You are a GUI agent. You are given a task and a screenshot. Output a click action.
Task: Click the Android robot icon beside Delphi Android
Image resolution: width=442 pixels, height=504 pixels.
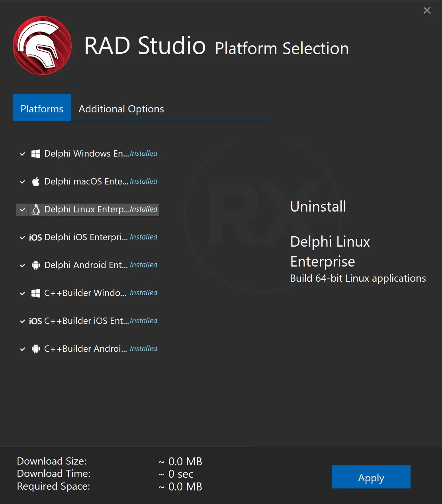click(x=36, y=265)
